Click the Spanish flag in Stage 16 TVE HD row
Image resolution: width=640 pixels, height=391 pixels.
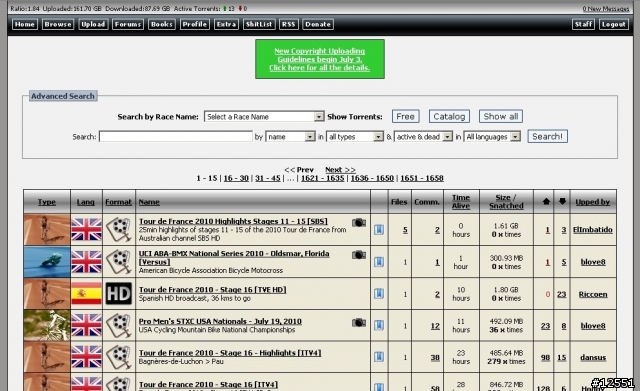click(86, 293)
